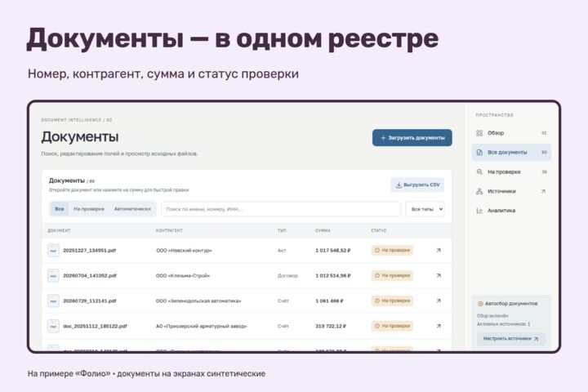Open the Все типы dropdown
The image size is (588, 392).
point(425,209)
